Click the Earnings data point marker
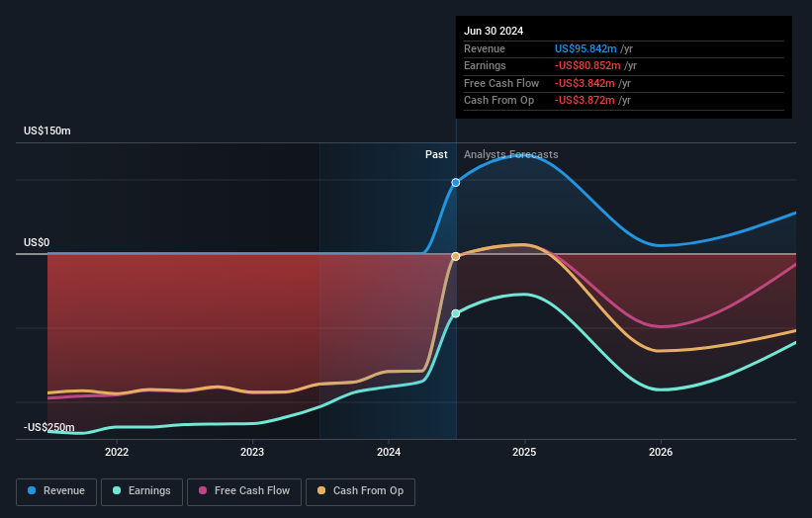This screenshot has height=518, width=812. coord(456,313)
